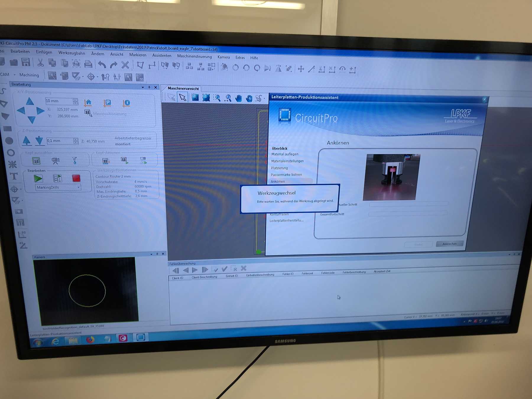532x399 pixels.
Task: Select the open-hand pan tool in Maschinenansicht
Action: click(238, 98)
